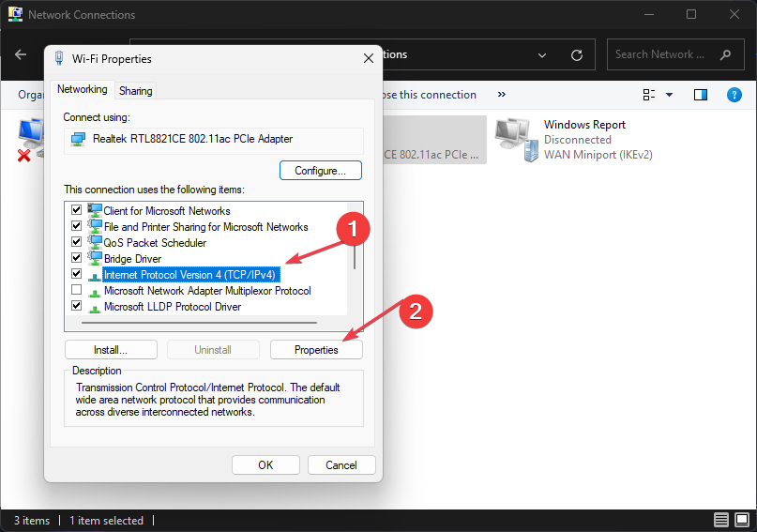This screenshot has height=532, width=757.
Task: Click the items list horizontal scrollbar
Action: pos(200,323)
